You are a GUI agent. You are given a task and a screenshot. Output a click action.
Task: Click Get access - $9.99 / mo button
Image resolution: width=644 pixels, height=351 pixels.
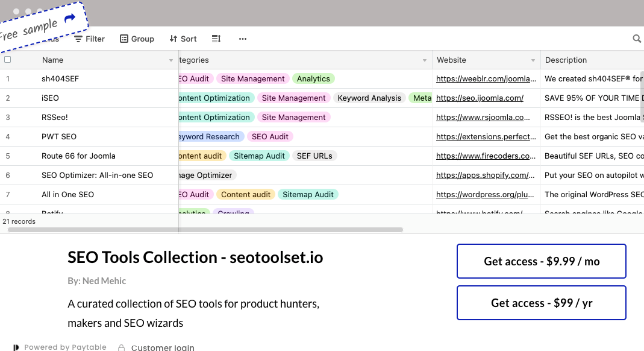point(542,261)
